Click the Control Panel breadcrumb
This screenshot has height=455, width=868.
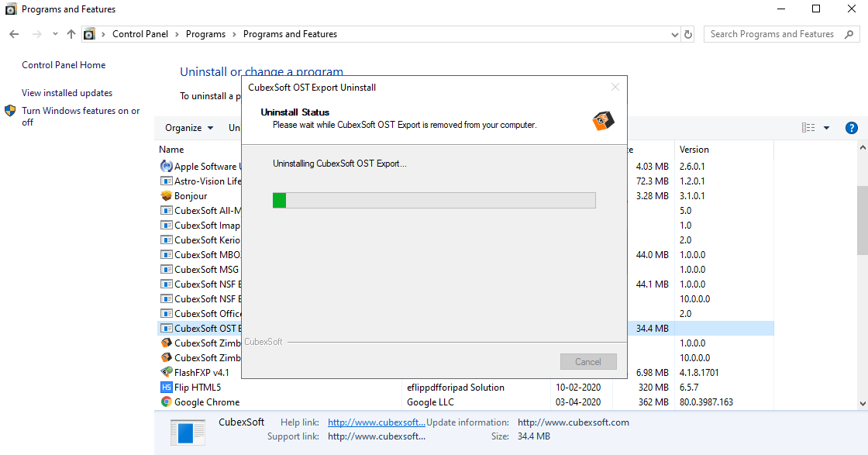point(139,34)
